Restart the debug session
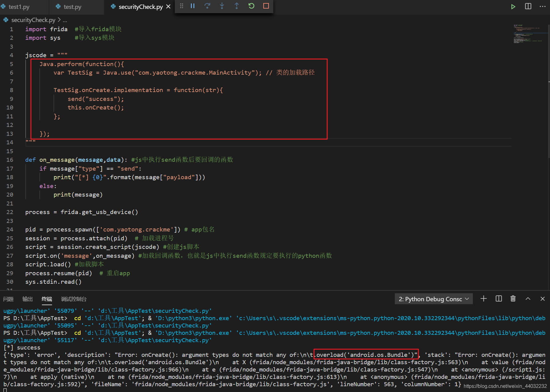The width and height of the screenshot is (550, 392). [x=251, y=6]
